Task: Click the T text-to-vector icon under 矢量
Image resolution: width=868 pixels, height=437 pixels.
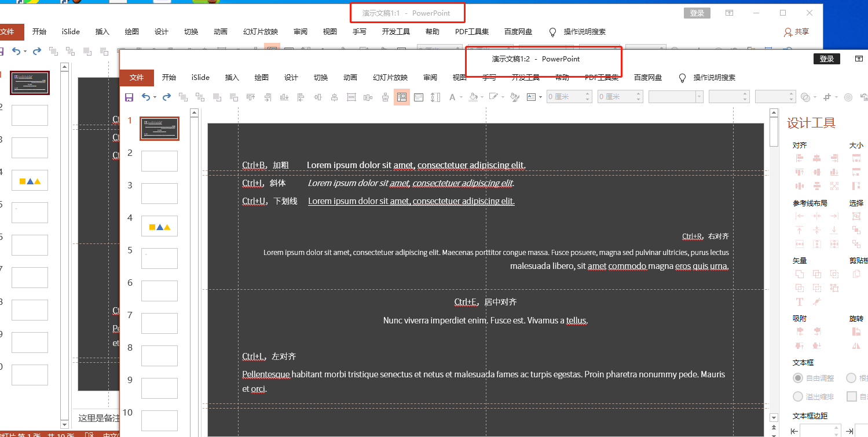Action: coord(800,302)
